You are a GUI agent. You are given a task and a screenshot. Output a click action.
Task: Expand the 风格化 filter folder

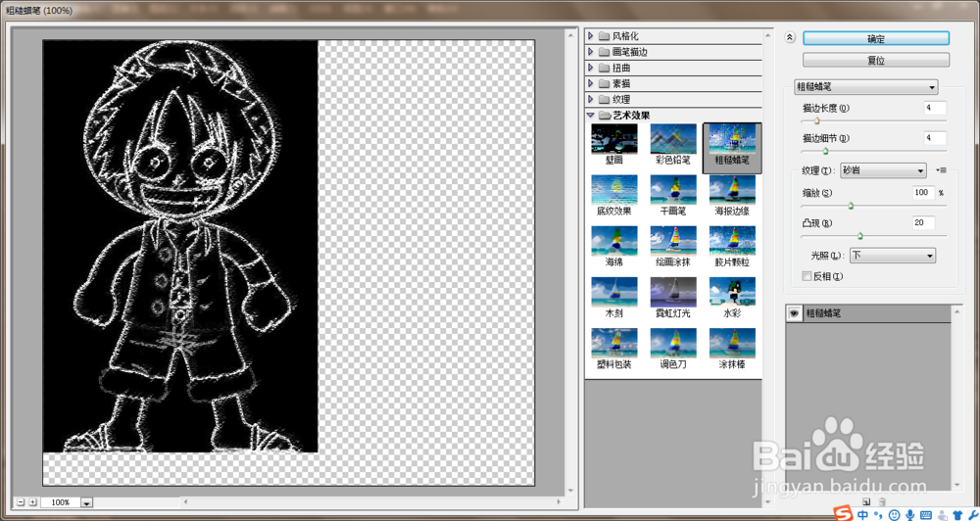591,36
